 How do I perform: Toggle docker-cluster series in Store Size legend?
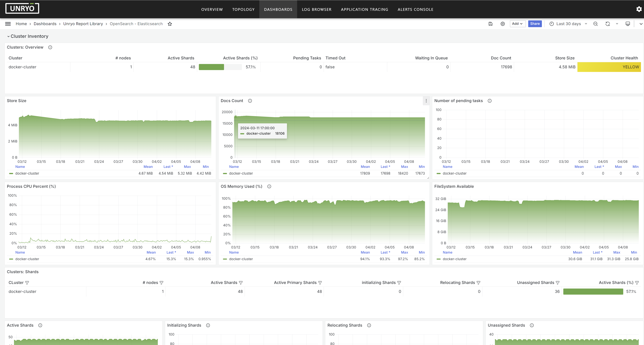tap(27, 173)
